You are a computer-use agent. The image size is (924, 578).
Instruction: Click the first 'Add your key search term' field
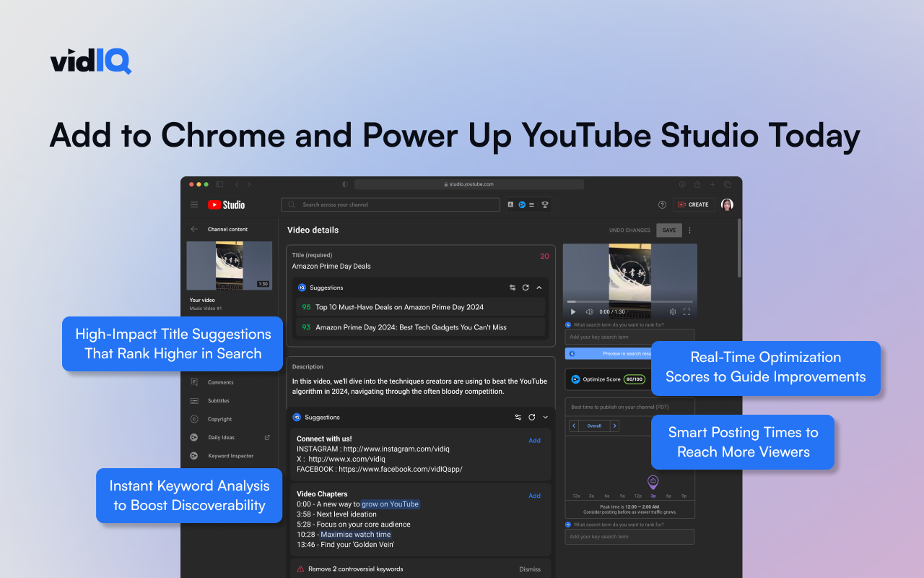pos(629,337)
